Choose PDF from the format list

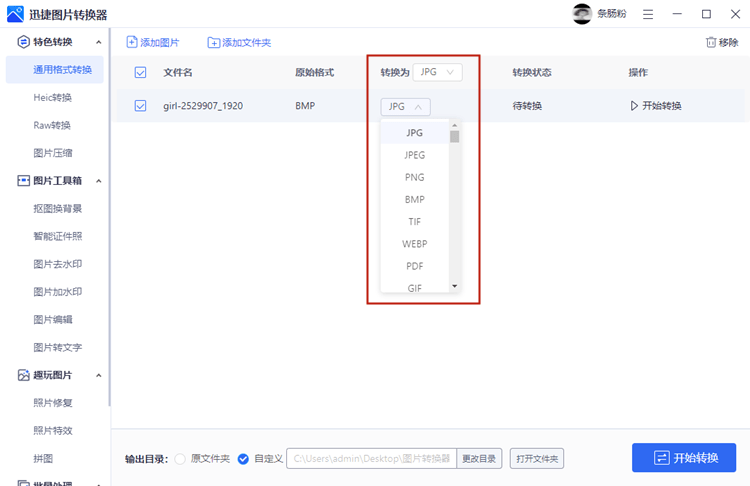point(415,266)
